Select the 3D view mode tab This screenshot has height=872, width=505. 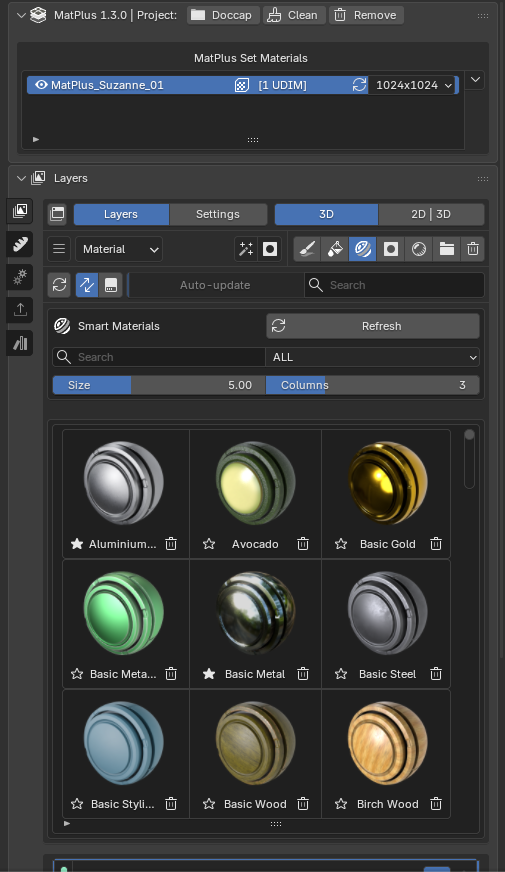[x=326, y=214]
